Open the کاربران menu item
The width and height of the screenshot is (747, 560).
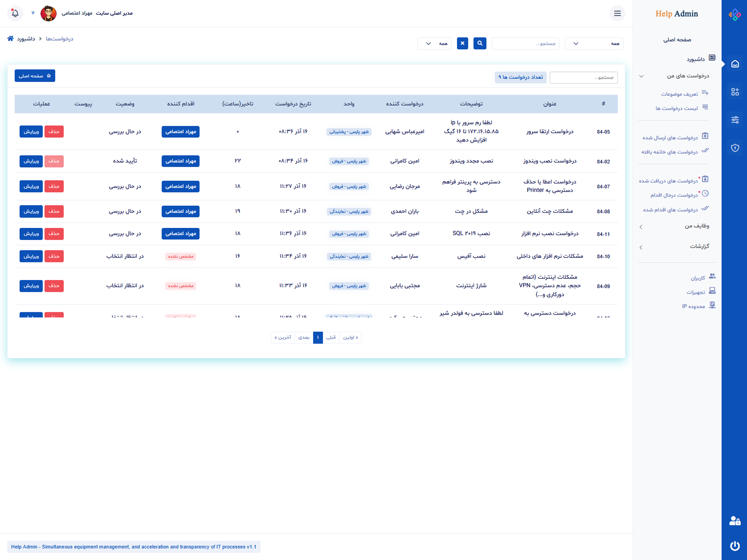pyautogui.click(x=698, y=278)
